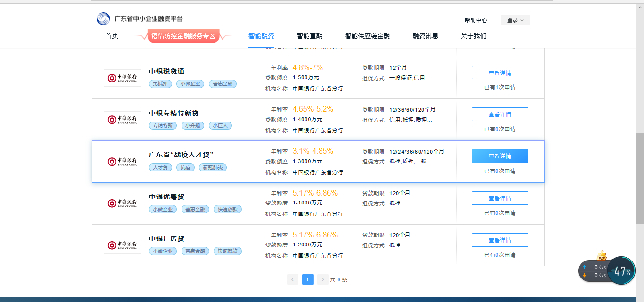Click the 小升规 tag
This screenshot has height=302, width=644.
(193, 126)
